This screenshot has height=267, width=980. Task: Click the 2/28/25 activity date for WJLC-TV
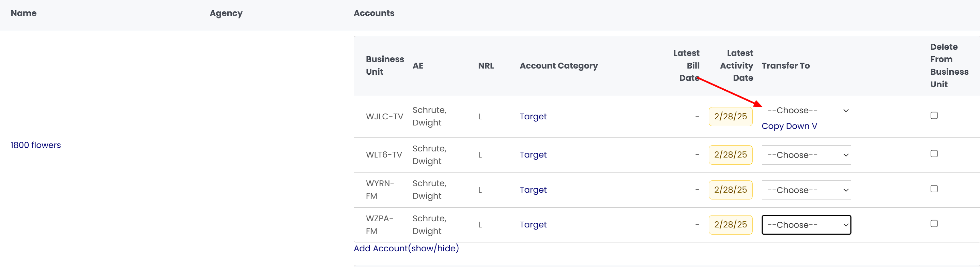731,117
